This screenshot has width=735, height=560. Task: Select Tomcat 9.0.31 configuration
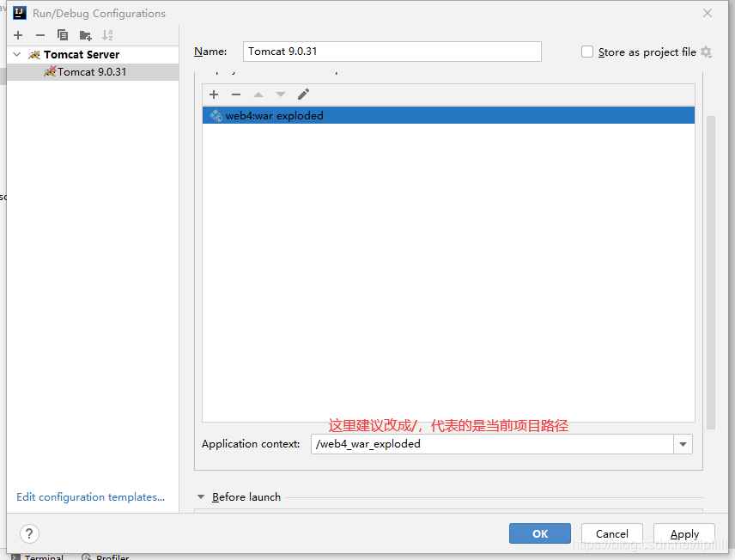pyautogui.click(x=93, y=72)
